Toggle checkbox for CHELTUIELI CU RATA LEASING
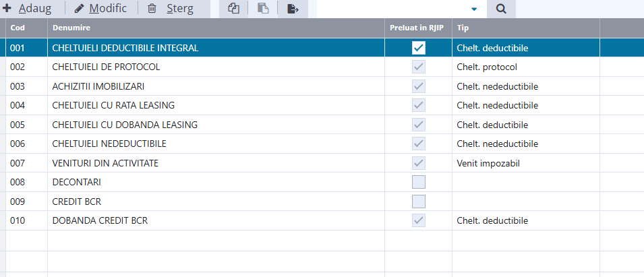 click(419, 105)
